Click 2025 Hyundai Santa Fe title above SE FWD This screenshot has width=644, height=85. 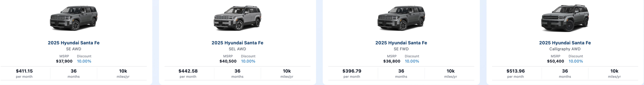401,43
